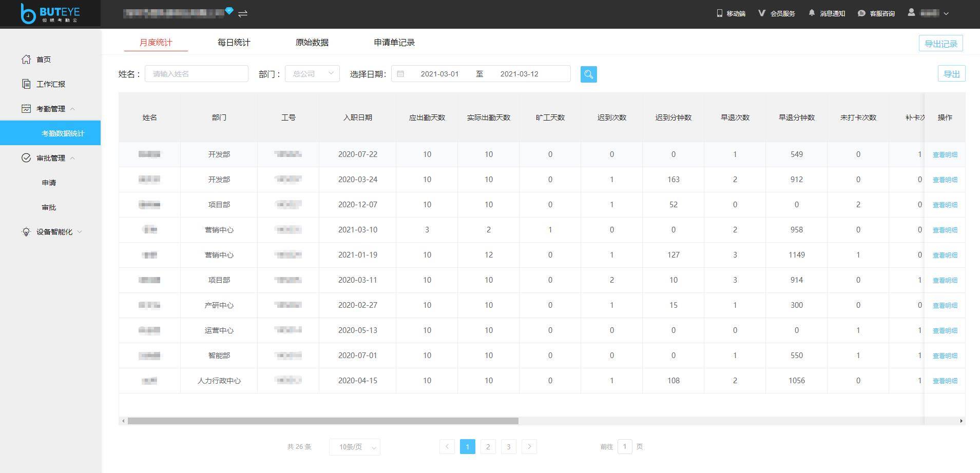Screen dimensions: 980x473
Task: Open 查看明细 for 2020-03-11 row
Action: [945, 280]
